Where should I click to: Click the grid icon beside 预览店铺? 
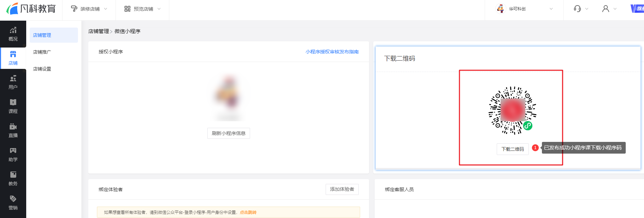pyautogui.click(x=127, y=9)
